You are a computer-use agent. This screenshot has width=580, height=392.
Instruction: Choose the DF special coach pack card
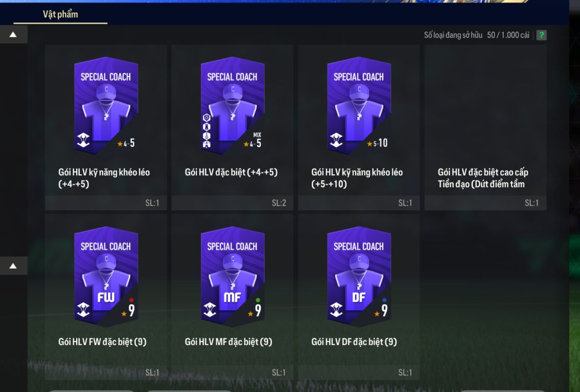pyautogui.click(x=359, y=297)
